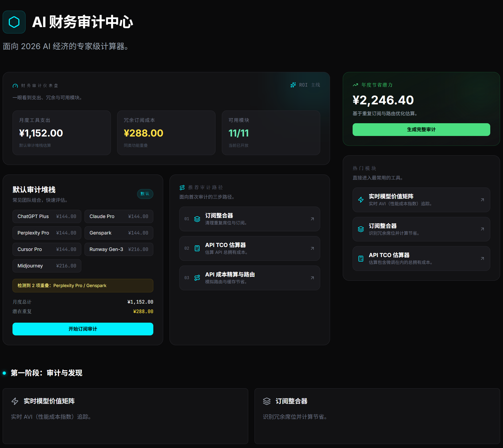503x448 pixels.
Task: Open arrow on hot module 订阅整合器
Action: [x=482, y=229]
